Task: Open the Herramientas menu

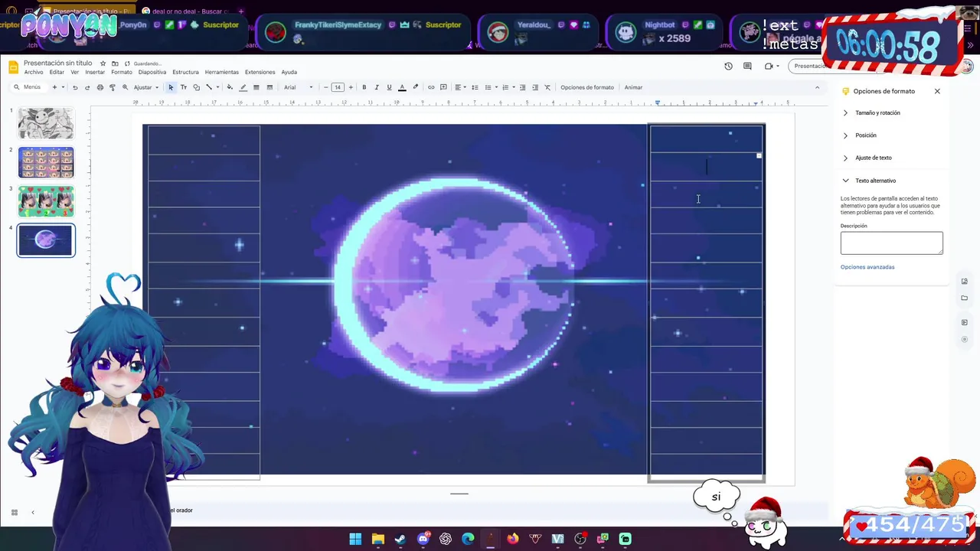Action: click(222, 73)
